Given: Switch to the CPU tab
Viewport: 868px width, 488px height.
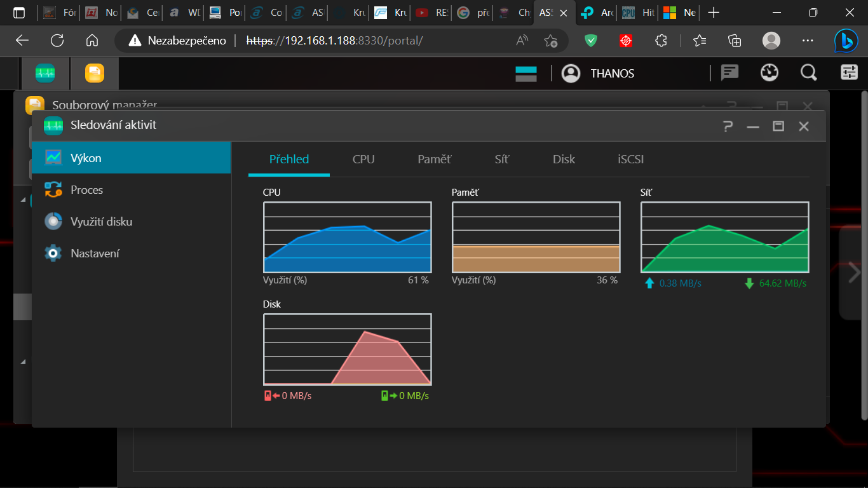Looking at the screenshot, I should 363,159.
